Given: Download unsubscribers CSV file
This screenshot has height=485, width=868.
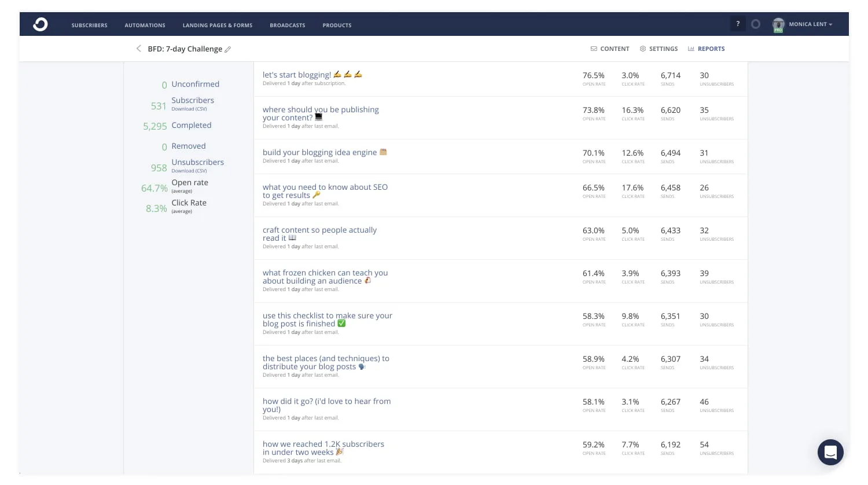Looking at the screenshot, I should point(189,171).
